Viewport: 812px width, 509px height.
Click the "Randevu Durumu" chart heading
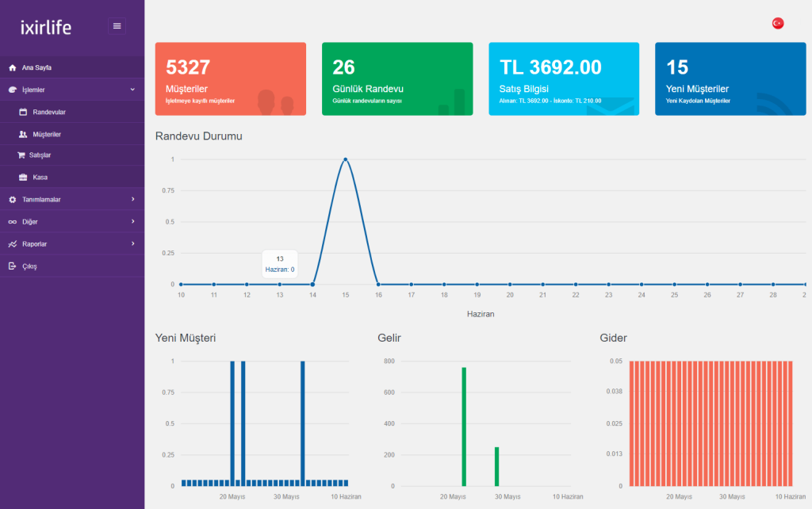click(199, 136)
